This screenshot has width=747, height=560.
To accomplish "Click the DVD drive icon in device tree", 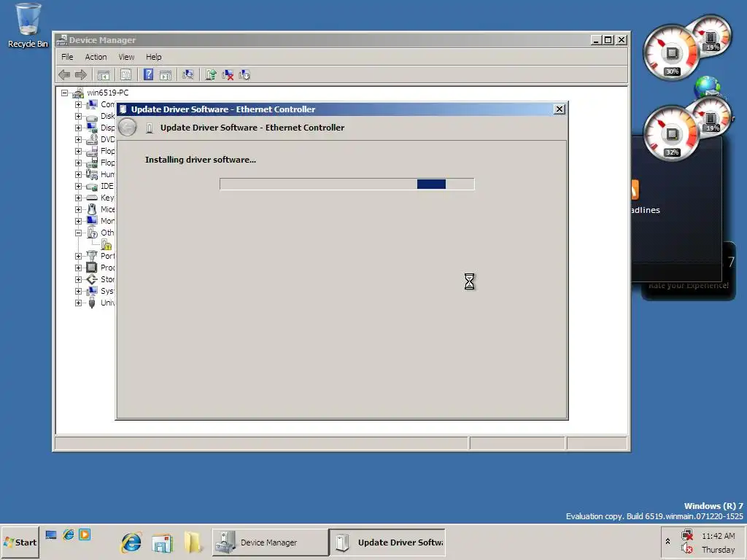I will pyautogui.click(x=92, y=139).
